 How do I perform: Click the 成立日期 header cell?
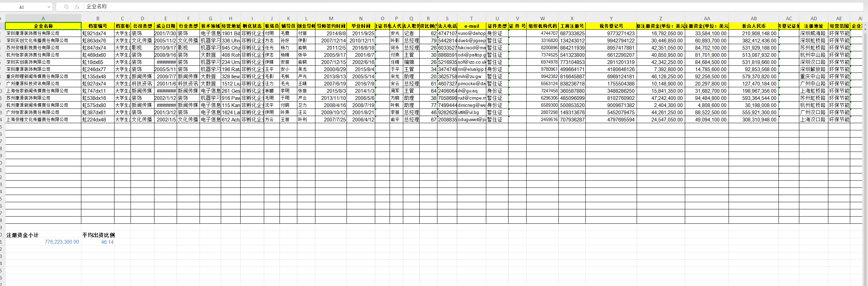coord(166,26)
